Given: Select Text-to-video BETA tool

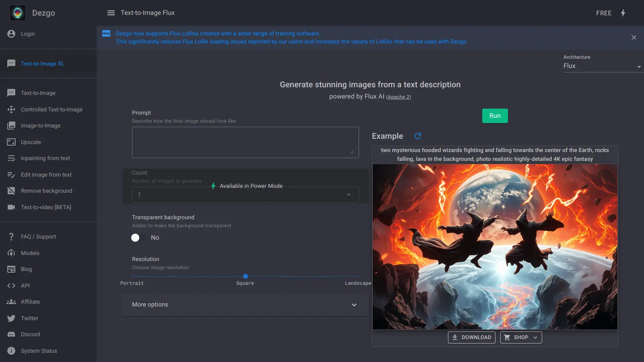Looking at the screenshot, I should 45,207.
